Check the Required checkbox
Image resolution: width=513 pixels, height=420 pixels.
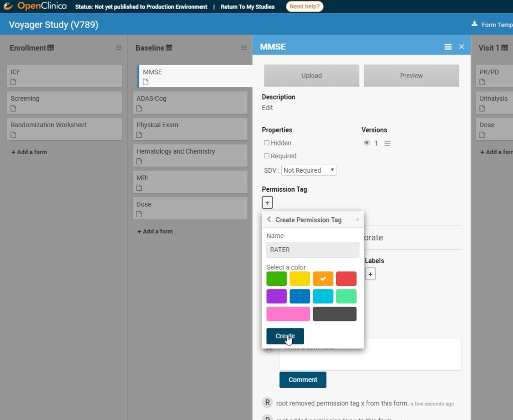(x=267, y=156)
